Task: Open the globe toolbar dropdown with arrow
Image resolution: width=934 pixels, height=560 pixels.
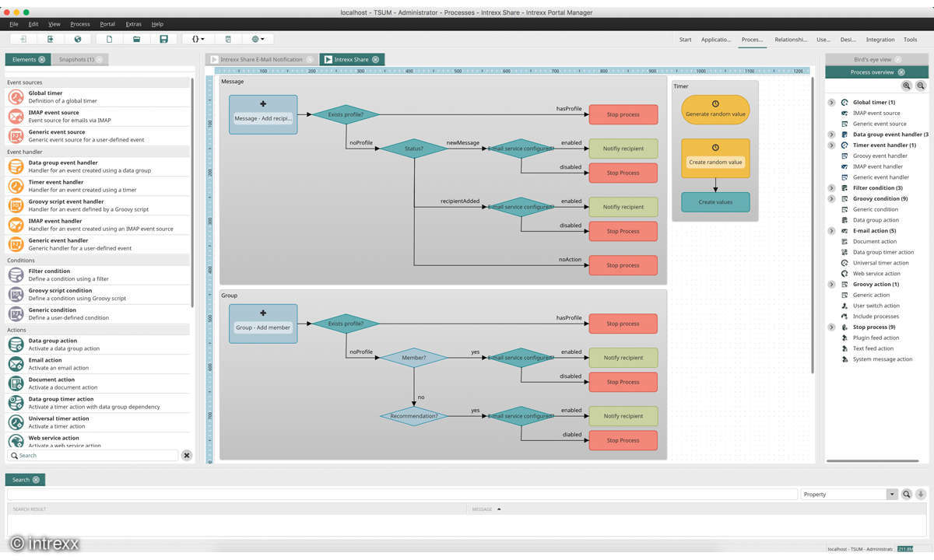Action: click(258, 39)
